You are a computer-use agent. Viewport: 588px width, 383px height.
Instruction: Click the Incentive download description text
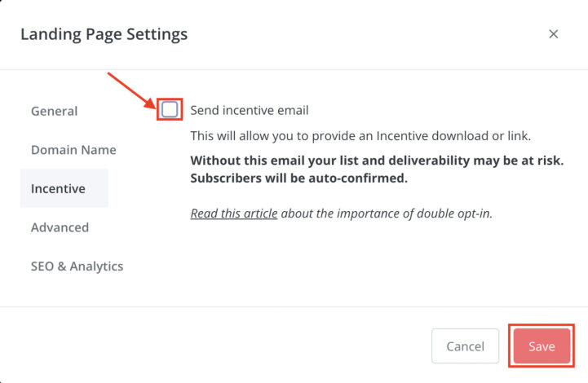[360, 136]
